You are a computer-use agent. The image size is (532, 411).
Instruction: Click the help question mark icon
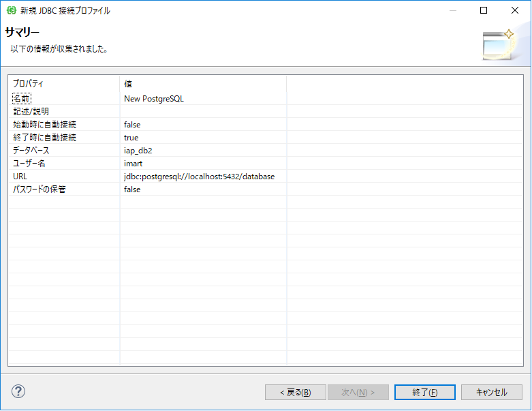point(18,391)
